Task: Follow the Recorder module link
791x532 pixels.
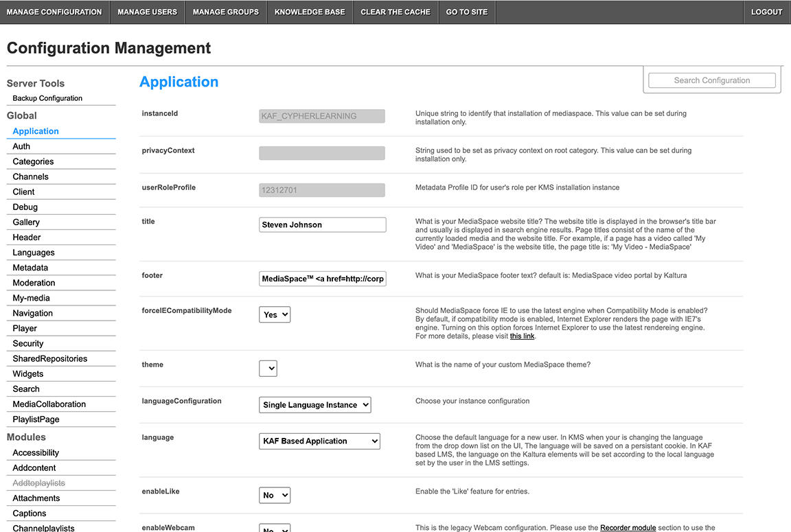Action: coord(628,527)
